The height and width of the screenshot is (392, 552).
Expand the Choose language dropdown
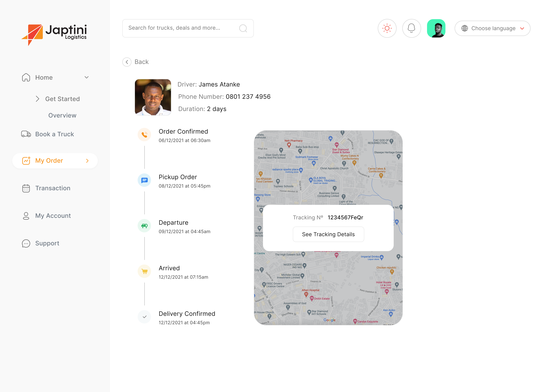492,28
